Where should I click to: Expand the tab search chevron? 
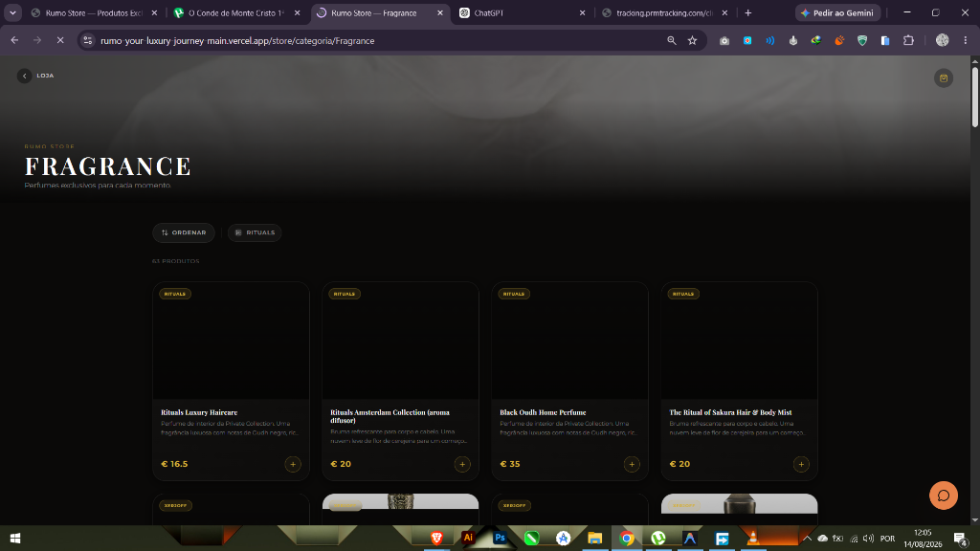12,12
